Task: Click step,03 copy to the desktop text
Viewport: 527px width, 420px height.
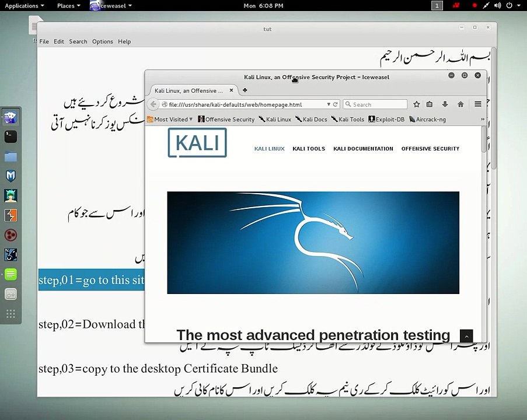Action: (x=158, y=369)
